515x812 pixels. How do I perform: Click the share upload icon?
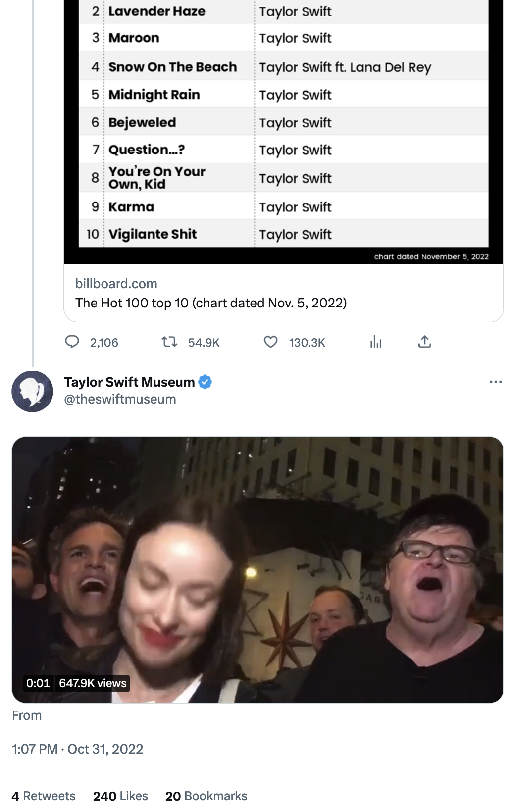pos(424,342)
